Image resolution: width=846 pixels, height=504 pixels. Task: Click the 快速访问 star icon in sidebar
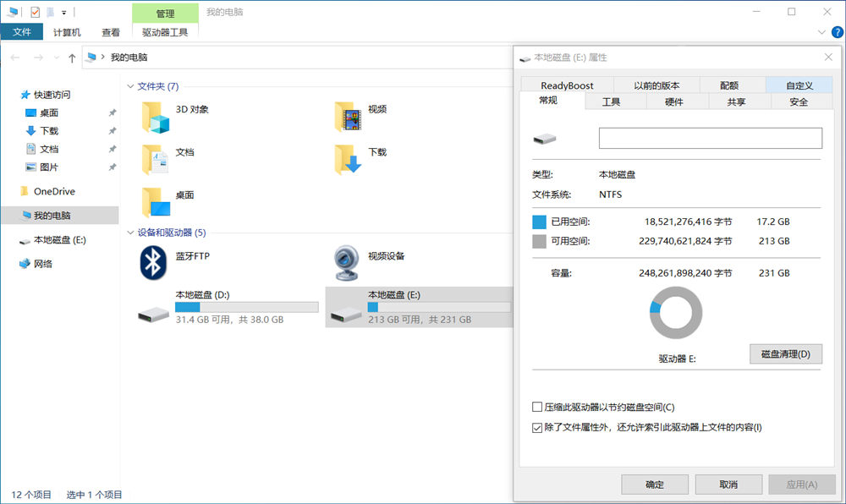[25, 95]
